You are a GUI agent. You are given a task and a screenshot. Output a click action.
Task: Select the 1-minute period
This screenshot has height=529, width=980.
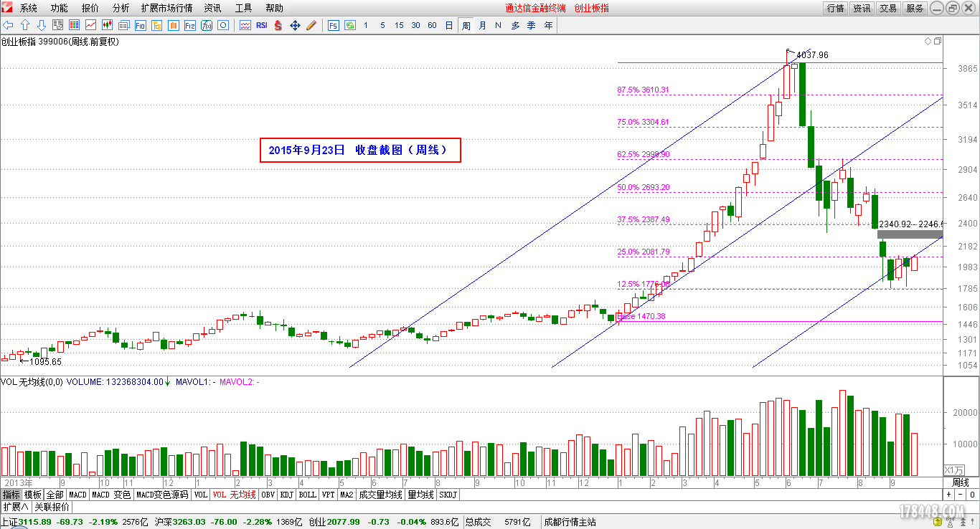pos(366,25)
